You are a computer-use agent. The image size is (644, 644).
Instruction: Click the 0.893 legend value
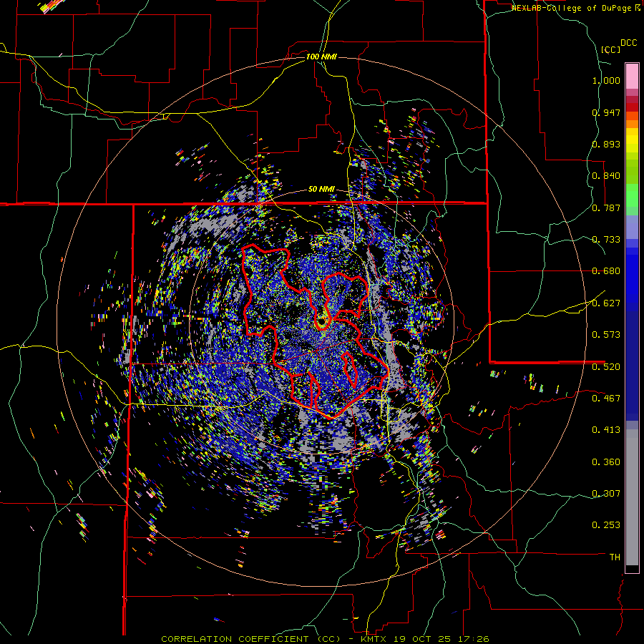pos(606,144)
